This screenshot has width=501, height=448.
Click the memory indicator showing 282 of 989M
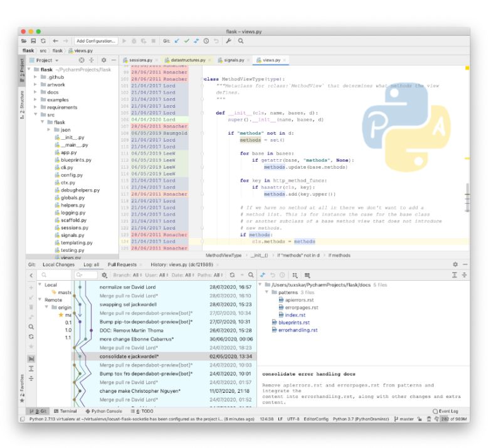point(454,419)
